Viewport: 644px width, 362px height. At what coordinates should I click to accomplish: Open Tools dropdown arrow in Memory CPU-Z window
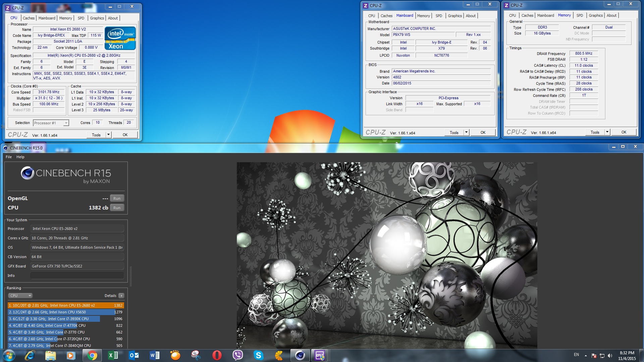click(x=607, y=132)
